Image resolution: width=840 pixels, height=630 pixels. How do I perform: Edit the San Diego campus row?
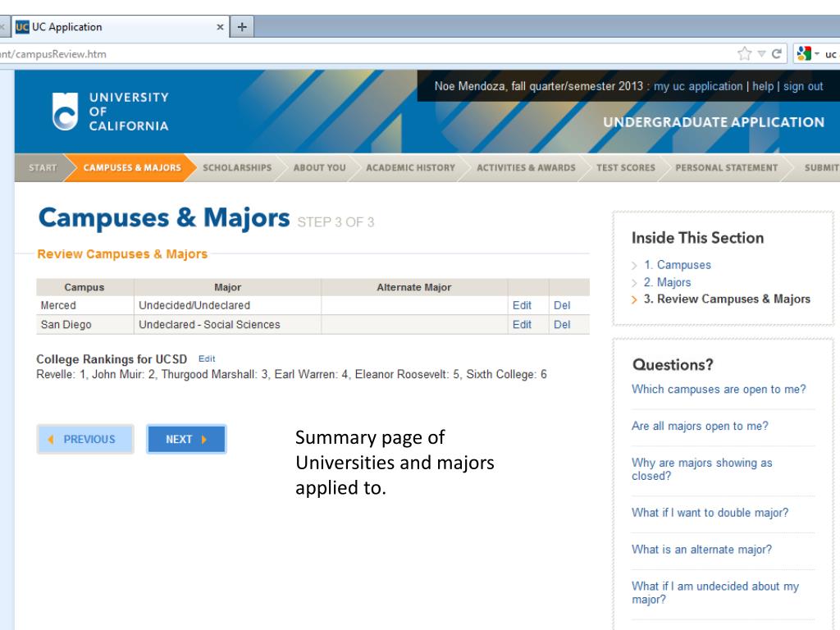point(522,325)
